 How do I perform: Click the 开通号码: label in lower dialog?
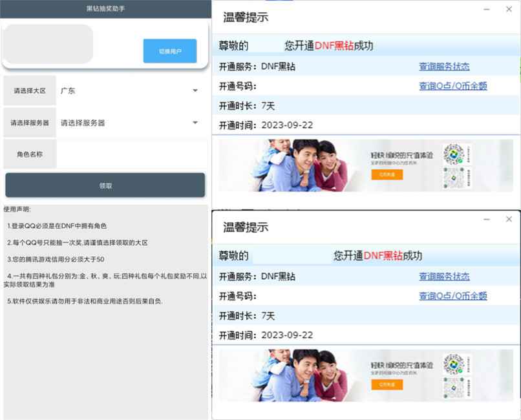pyautogui.click(x=238, y=296)
